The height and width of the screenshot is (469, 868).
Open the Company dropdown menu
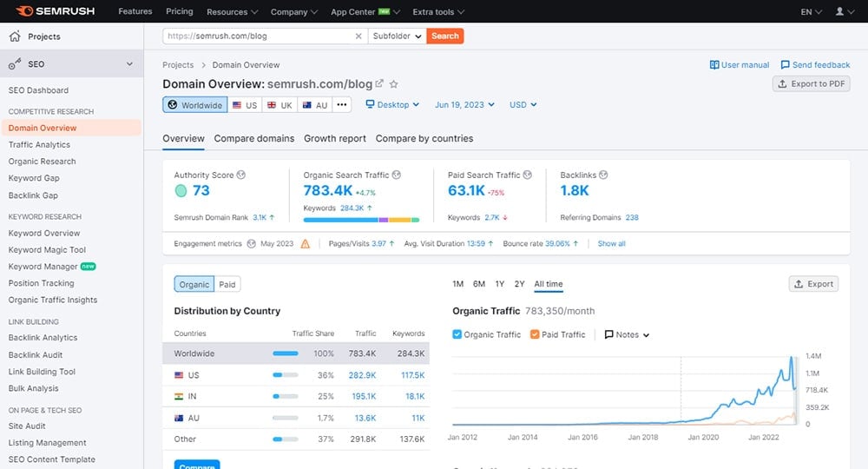(x=294, y=11)
